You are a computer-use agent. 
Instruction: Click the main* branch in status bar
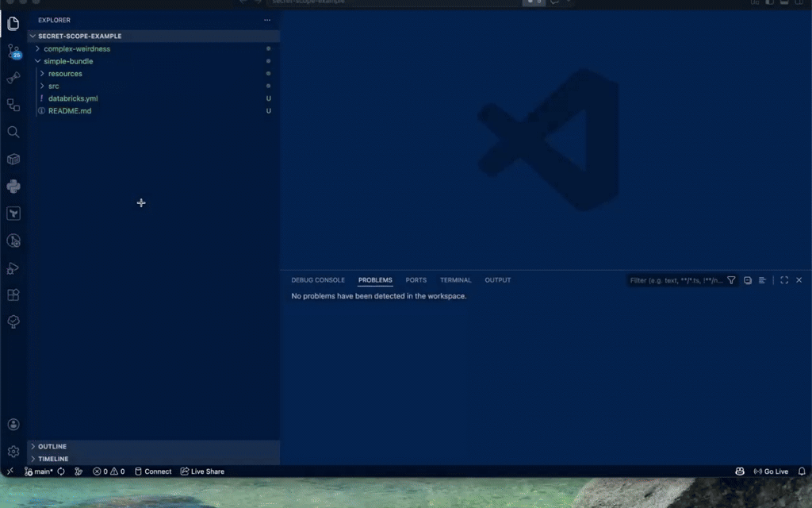(38, 471)
